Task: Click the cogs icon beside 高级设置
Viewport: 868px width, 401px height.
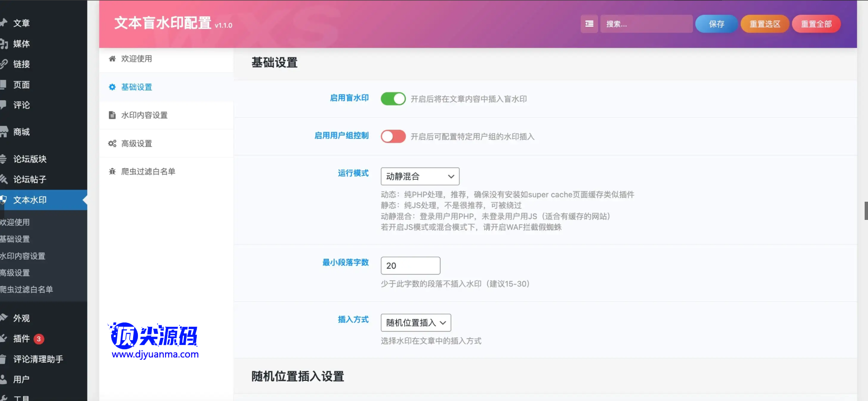Action: (112, 144)
